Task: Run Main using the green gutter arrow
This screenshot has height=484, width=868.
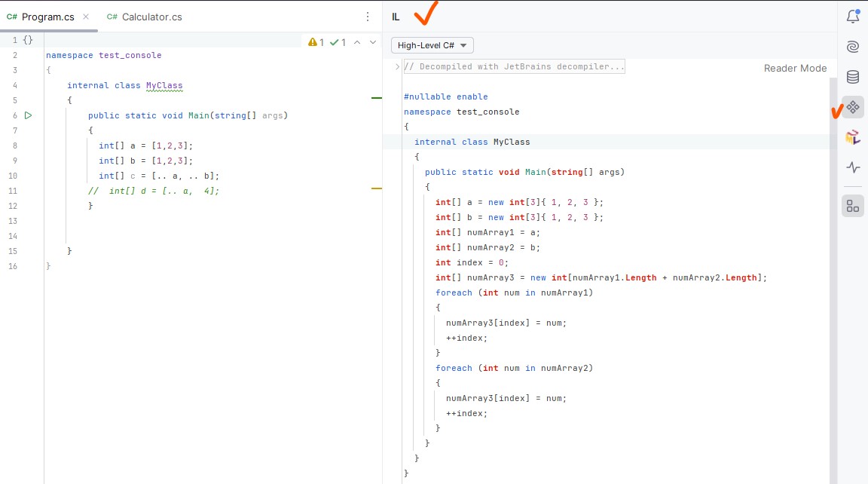Action: click(x=28, y=115)
